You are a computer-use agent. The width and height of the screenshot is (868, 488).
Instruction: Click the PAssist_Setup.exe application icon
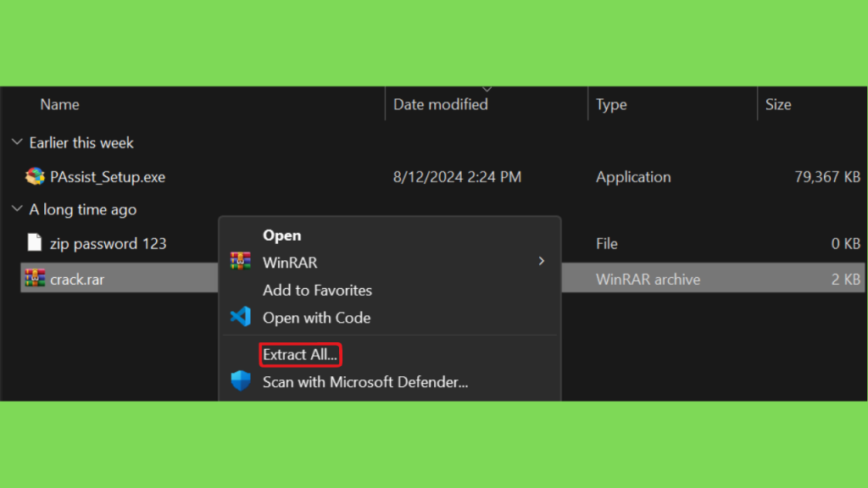coord(35,176)
